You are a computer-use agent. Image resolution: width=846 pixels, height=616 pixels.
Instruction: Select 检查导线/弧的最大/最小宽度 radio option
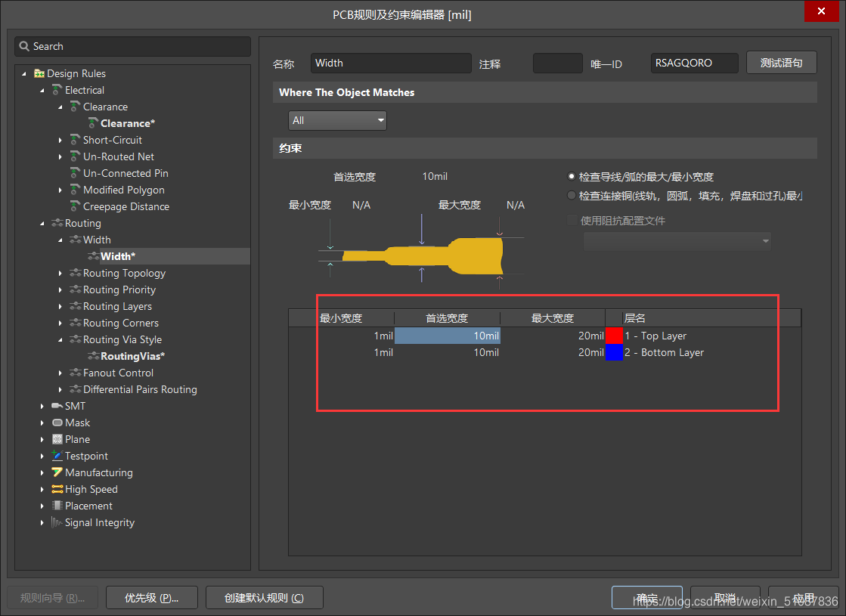pyautogui.click(x=572, y=176)
